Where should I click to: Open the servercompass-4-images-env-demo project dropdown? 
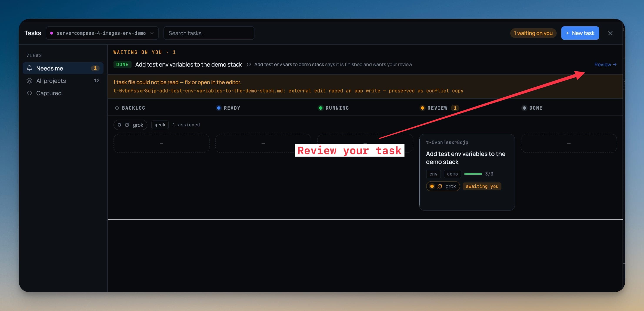click(x=102, y=33)
